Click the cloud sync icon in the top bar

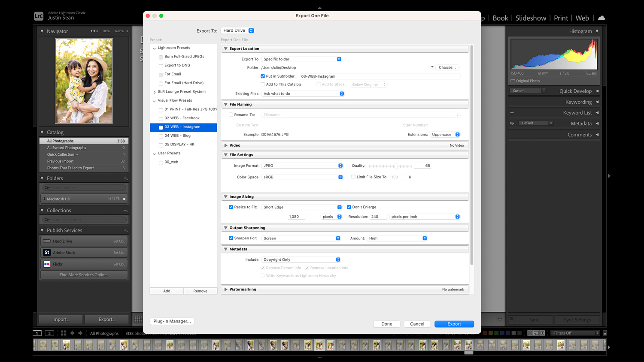pos(601,18)
